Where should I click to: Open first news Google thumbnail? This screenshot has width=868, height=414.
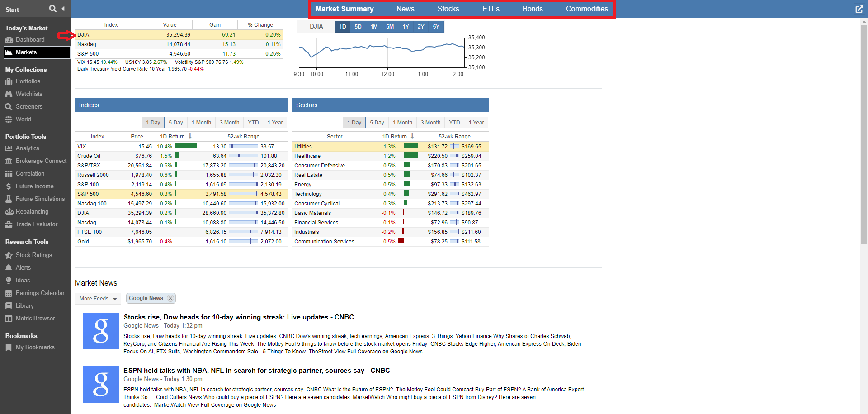(x=101, y=331)
